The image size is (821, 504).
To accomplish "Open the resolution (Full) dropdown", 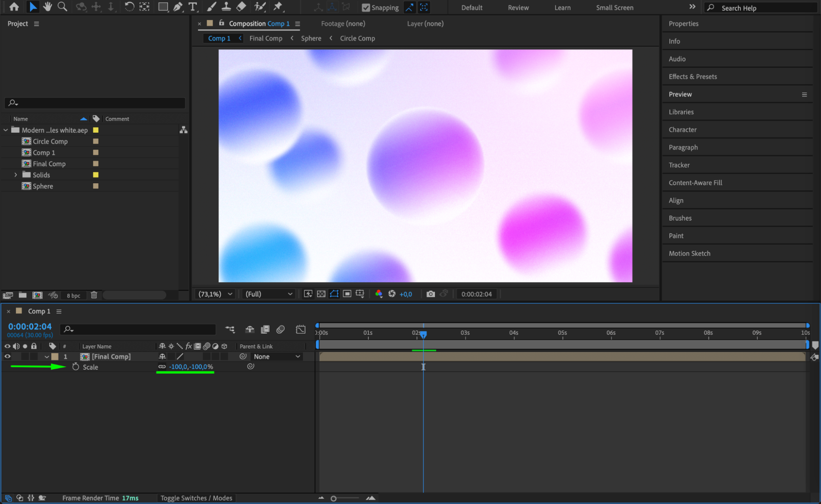I will (x=269, y=294).
